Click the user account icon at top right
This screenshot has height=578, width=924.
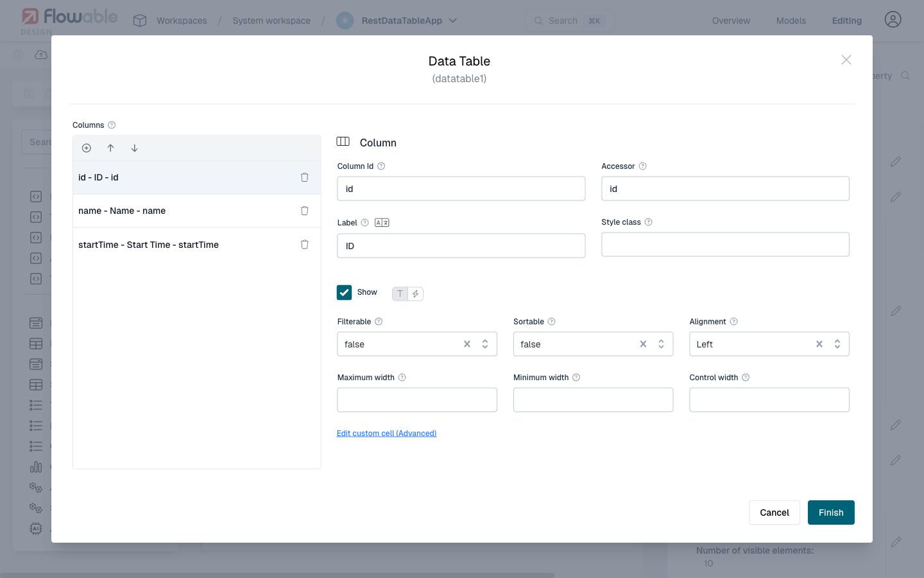893,19
